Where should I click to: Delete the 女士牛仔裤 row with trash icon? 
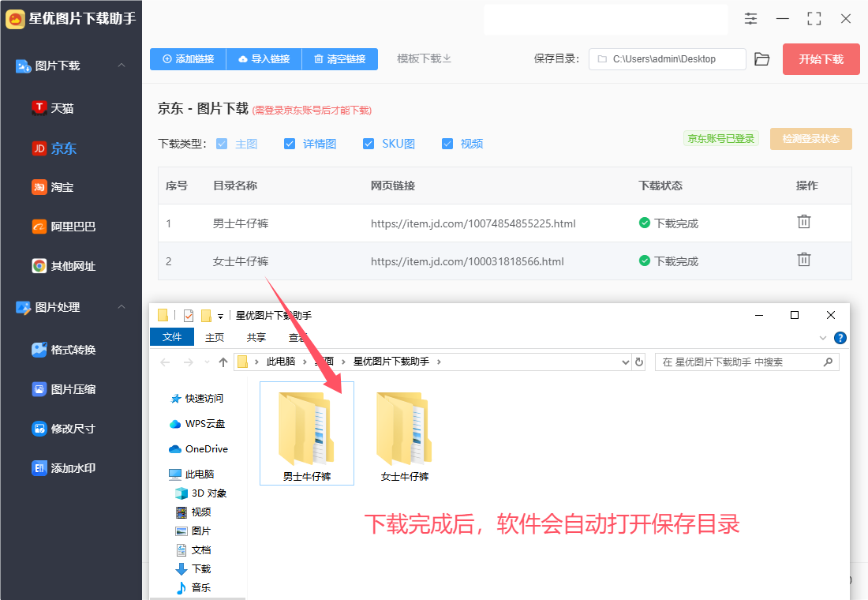tap(804, 259)
